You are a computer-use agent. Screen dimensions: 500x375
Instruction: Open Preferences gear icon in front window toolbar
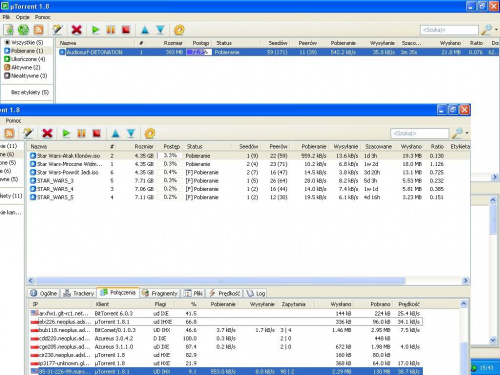pyautogui.click(x=150, y=133)
